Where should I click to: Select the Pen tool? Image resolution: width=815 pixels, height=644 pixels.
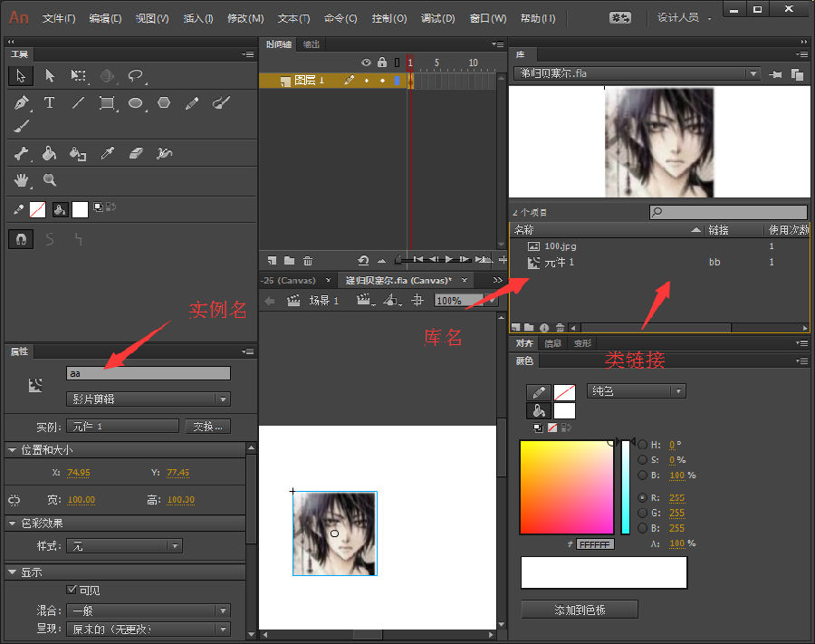tap(21, 103)
